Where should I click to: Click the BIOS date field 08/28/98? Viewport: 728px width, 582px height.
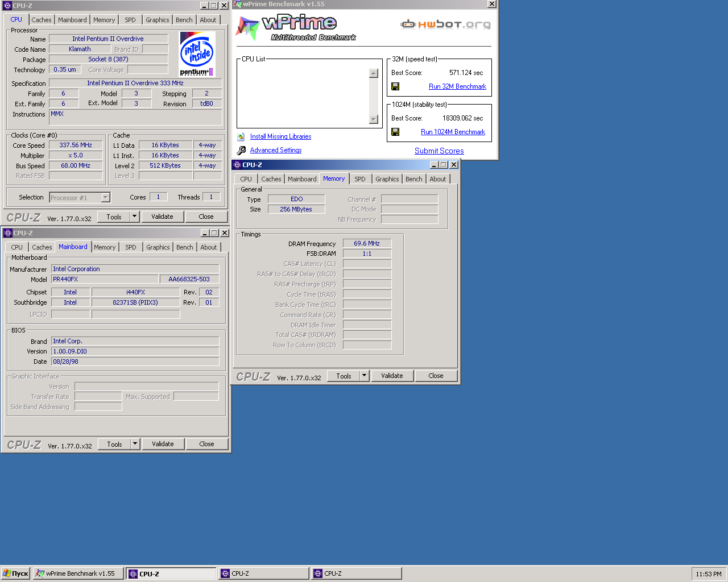coord(135,361)
